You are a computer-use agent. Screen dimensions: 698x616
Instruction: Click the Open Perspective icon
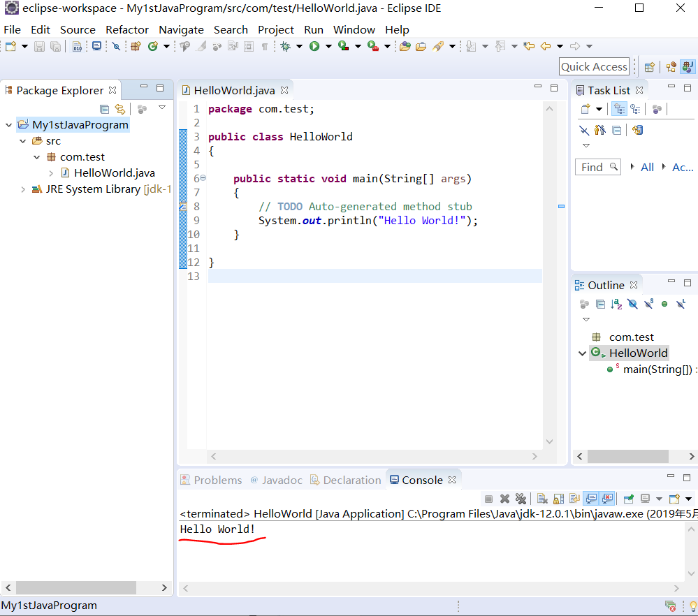point(650,67)
